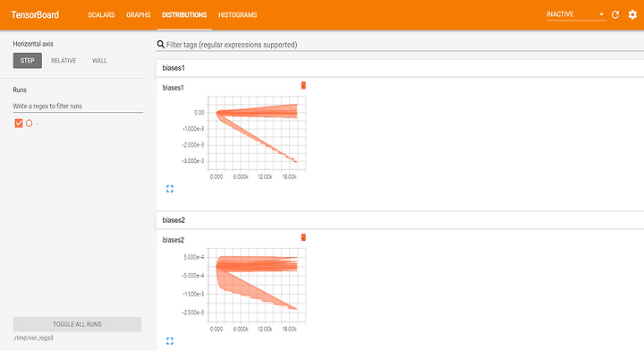Click the TensorBoard logo title
Image resolution: width=644 pixels, height=351 pixels.
tap(35, 15)
